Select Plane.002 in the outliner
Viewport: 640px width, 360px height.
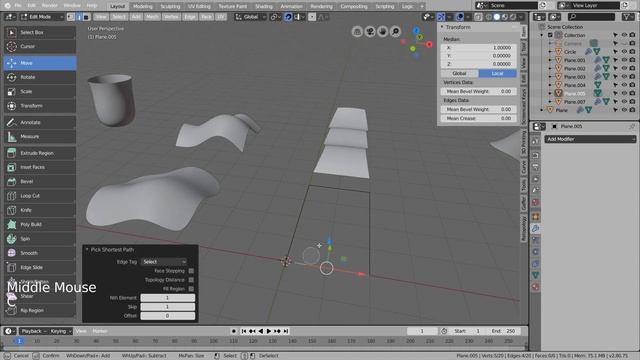click(x=575, y=69)
